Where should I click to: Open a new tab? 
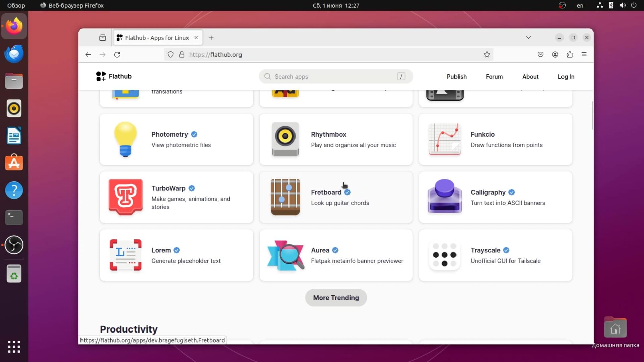211,38
